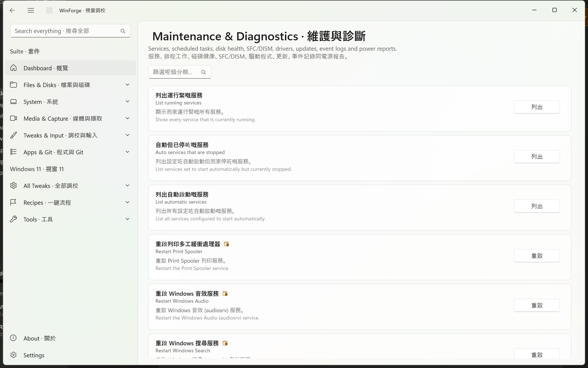Image resolution: width=588 pixels, height=368 pixels.
Task: Expand the Files & Disks section chevron
Action: click(127, 85)
